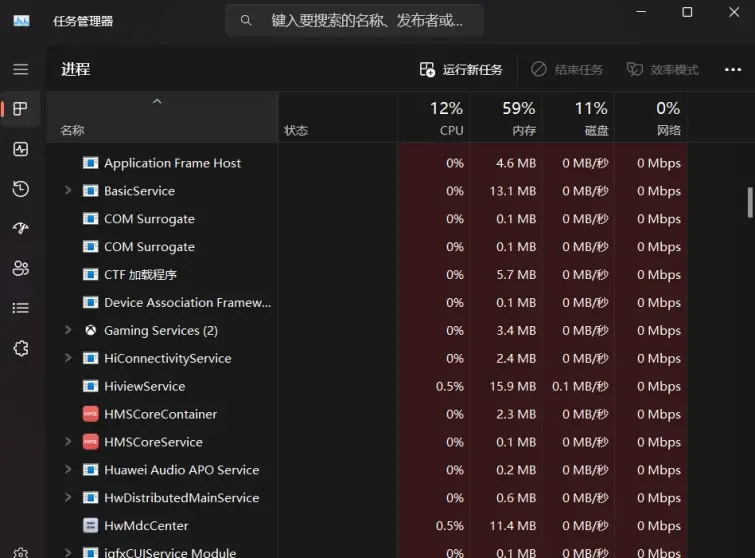755x558 pixels.
Task: Click the Application Frame Host icon
Action: [90, 163]
